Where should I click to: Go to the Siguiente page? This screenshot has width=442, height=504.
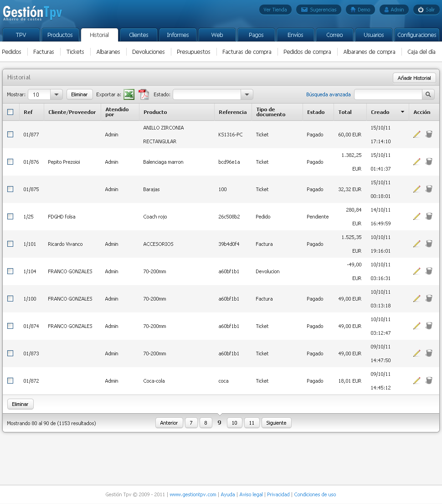276,423
